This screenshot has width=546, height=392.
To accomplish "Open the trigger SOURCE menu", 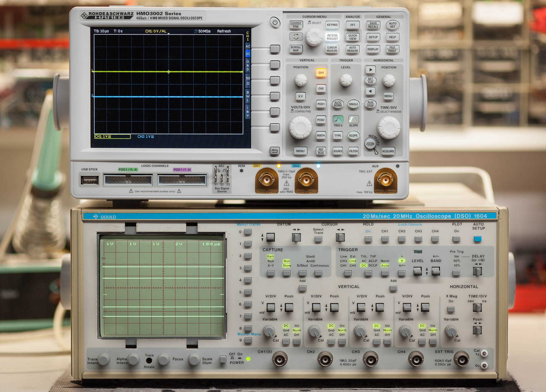I will pyautogui.click(x=338, y=151).
